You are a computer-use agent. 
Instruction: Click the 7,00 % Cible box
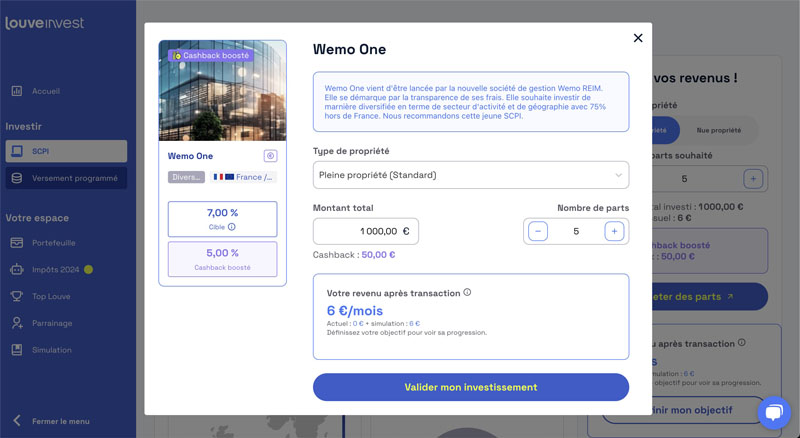222,219
